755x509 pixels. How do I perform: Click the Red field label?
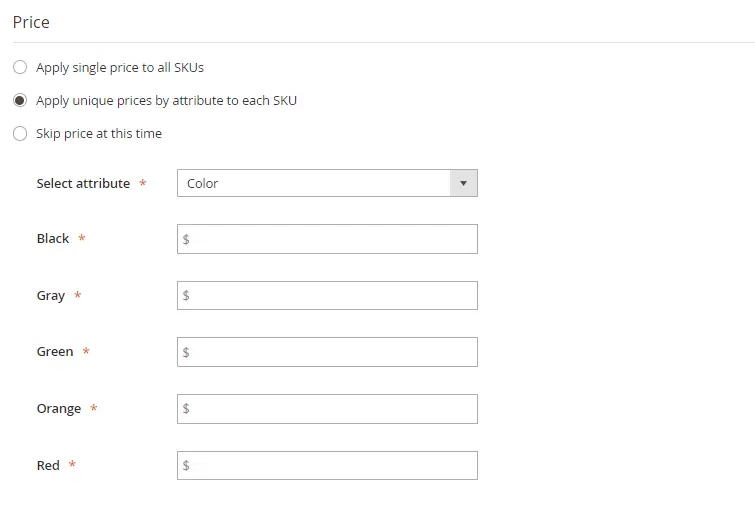(48, 466)
